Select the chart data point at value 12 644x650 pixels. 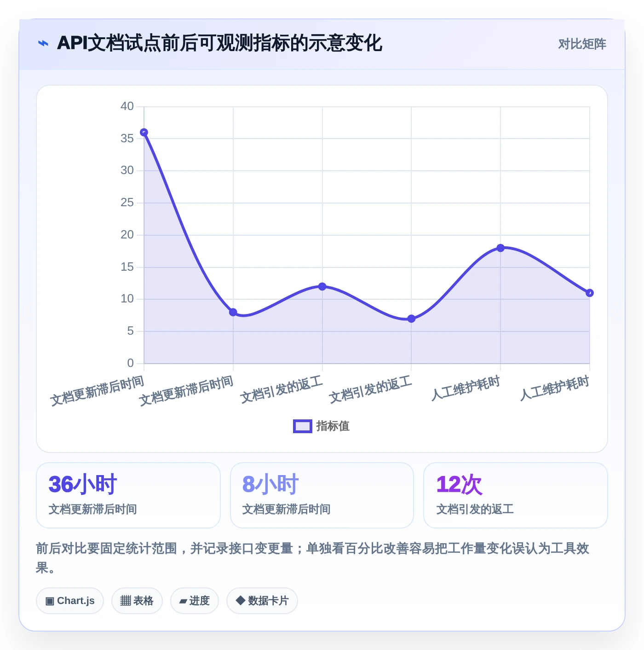[x=322, y=286]
